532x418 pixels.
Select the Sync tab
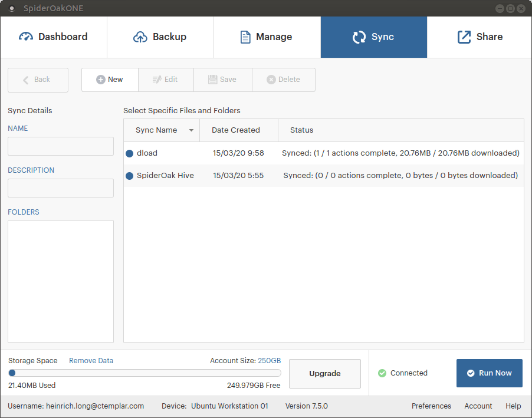tap(374, 37)
